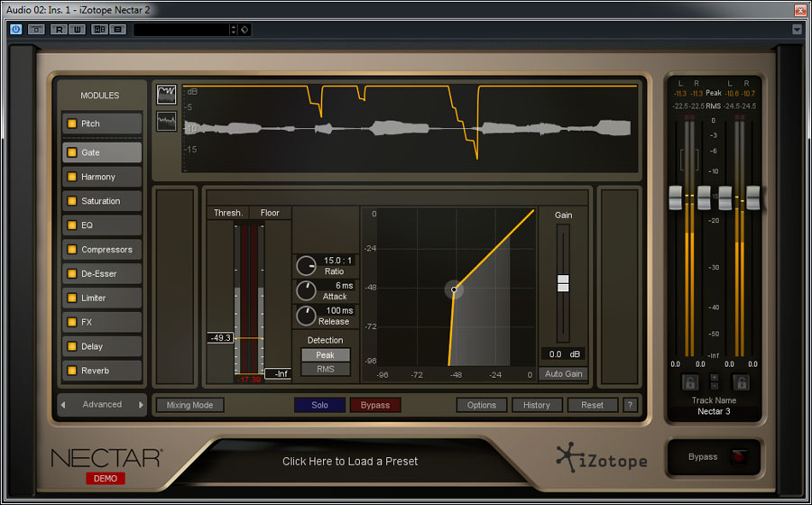This screenshot has height=505, width=812.
Task: Enable Read automation (R) button
Action: coord(59,29)
